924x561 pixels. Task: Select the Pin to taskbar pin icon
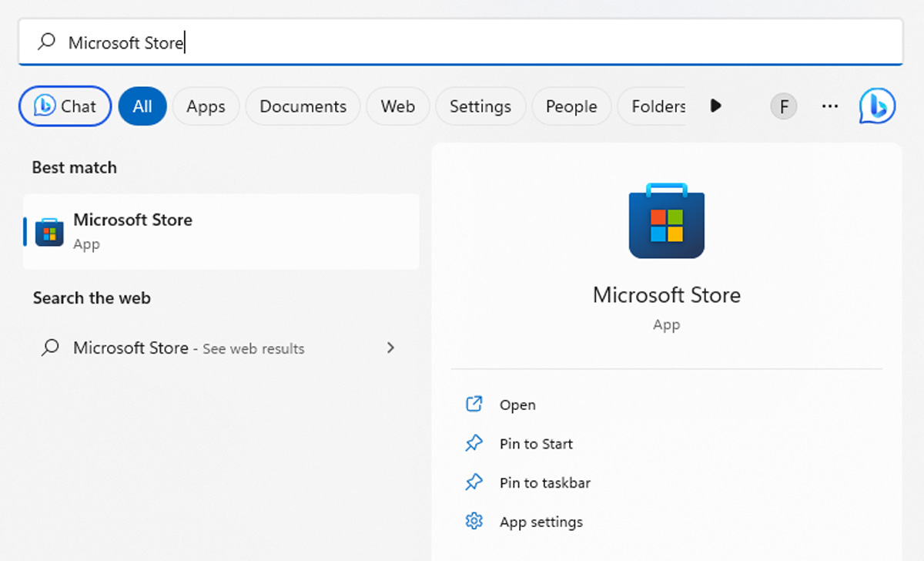474,482
